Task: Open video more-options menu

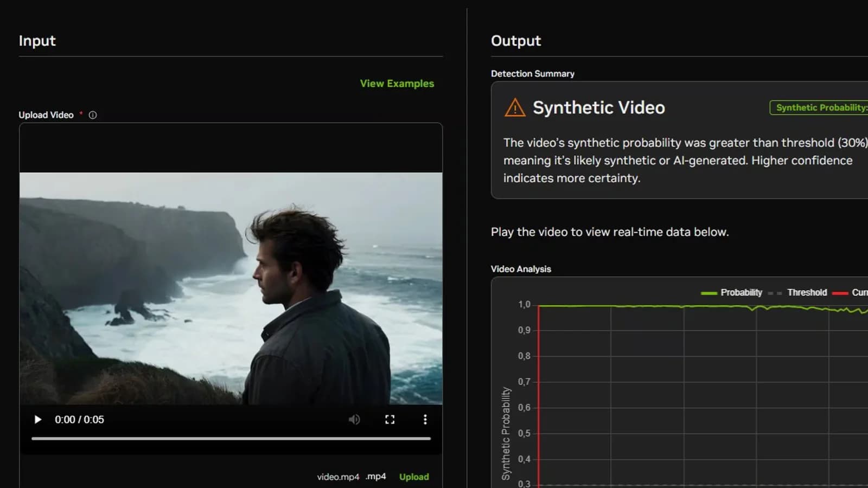Action: [x=425, y=420]
